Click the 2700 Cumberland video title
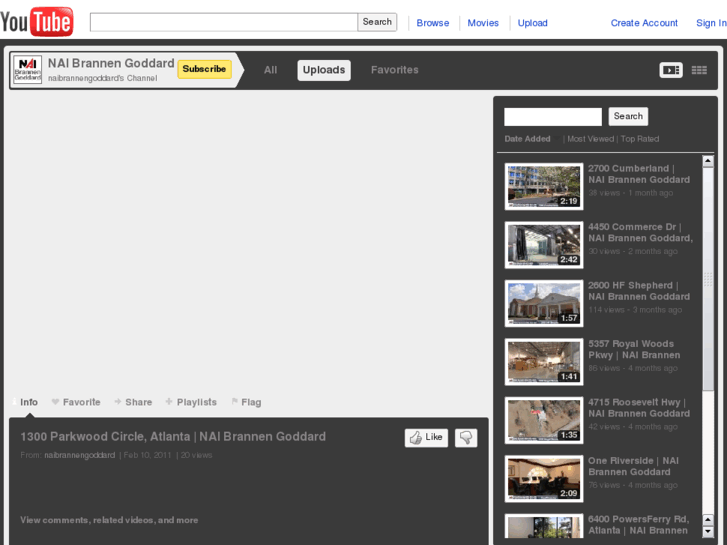This screenshot has height=545, width=727. pos(639,174)
